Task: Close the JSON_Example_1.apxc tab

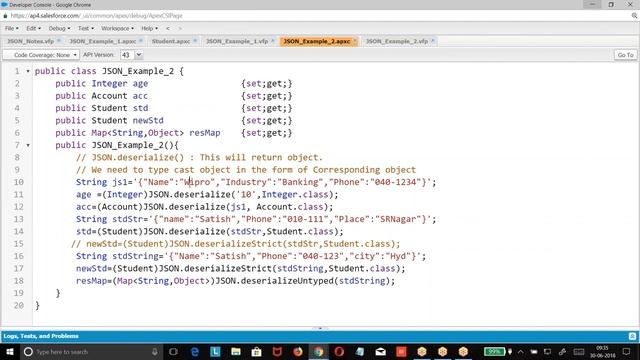Action: coord(141,41)
